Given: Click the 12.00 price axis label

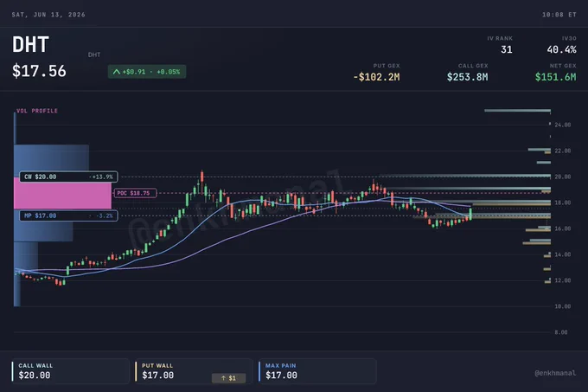Looking at the screenshot, I should [x=563, y=280].
